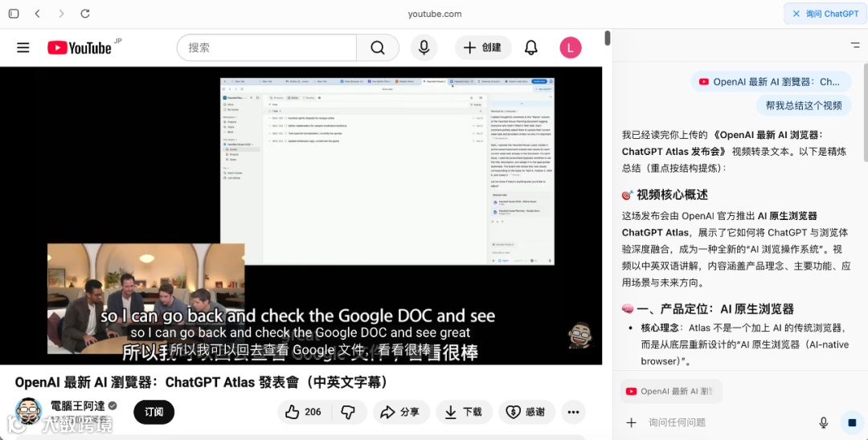Viewport: 868px width, 440px height.
Task: Dislike the video with thumbs-down icon
Action: [x=348, y=412]
